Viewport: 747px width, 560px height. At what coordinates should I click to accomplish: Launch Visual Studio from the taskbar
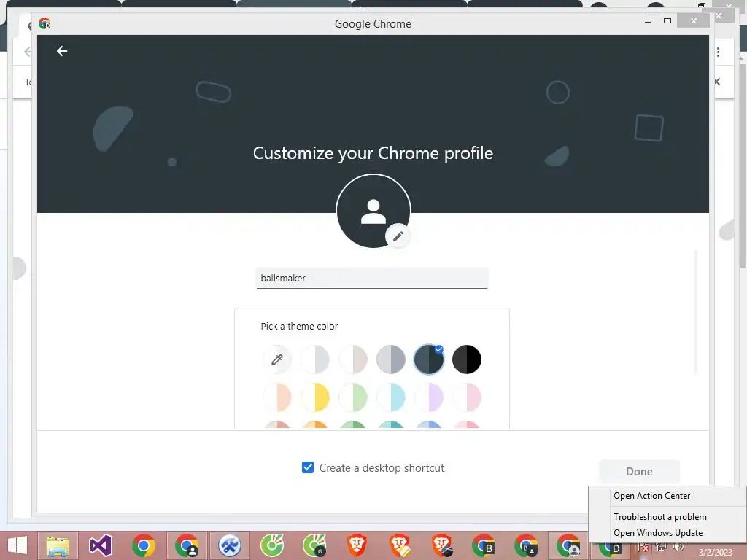pos(101,545)
